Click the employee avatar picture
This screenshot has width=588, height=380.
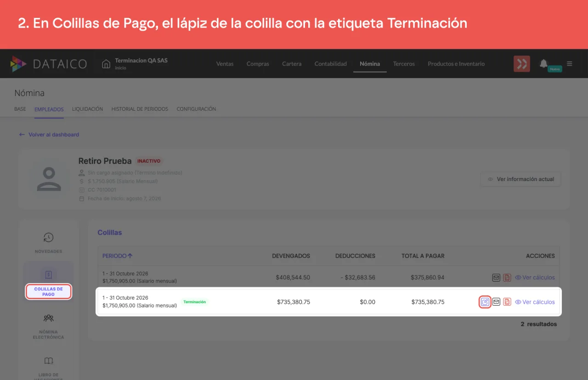tap(49, 179)
